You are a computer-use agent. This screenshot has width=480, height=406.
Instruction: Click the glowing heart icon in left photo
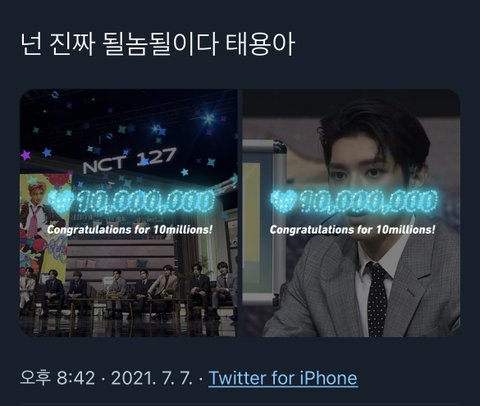(61, 201)
